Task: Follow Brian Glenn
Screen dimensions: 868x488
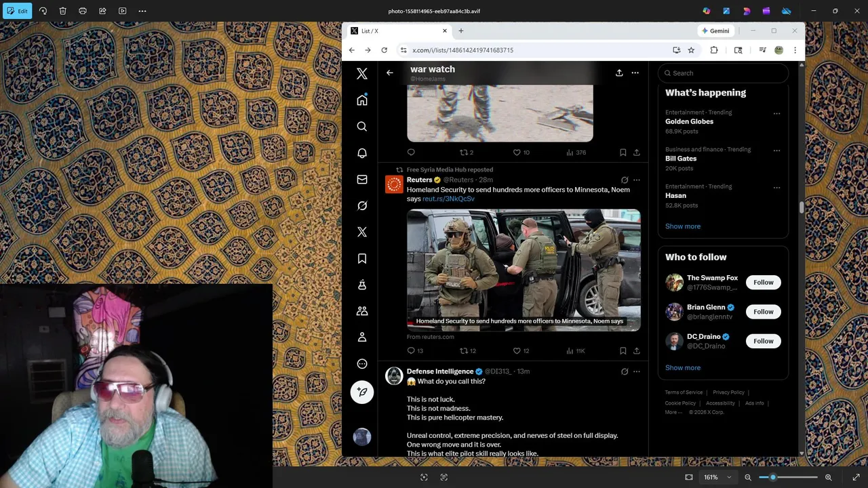Action: (x=763, y=312)
